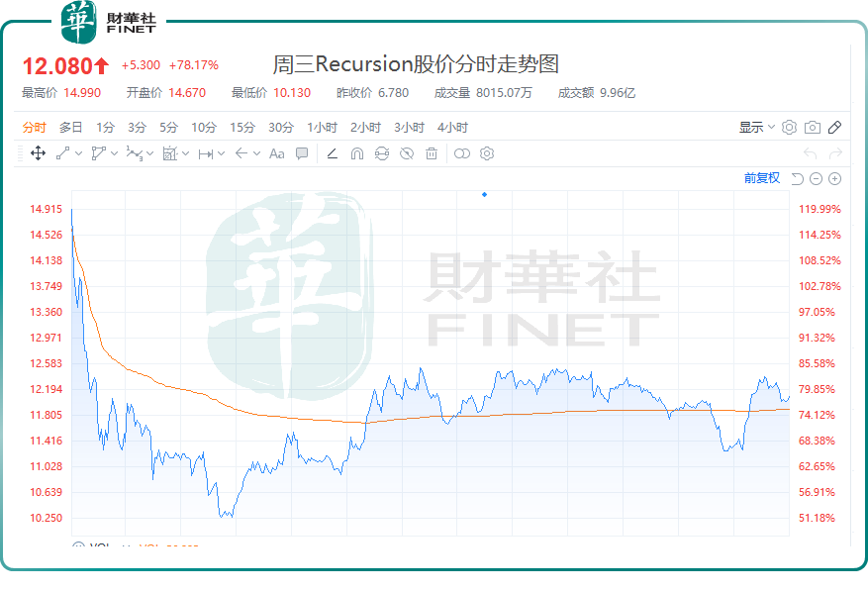This screenshot has width=868, height=591.
Task: Hide all drawings with the eye icon
Action: click(x=407, y=153)
